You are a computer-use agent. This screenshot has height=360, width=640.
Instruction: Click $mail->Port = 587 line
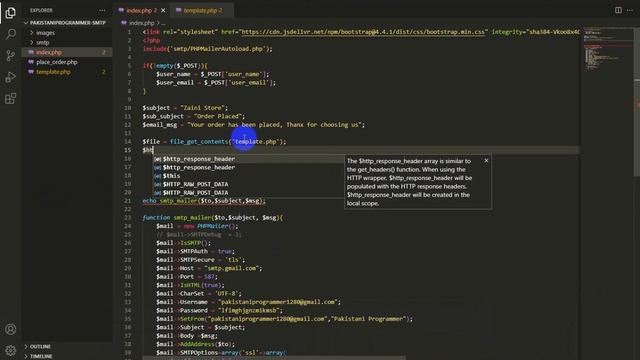click(x=187, y=277)
